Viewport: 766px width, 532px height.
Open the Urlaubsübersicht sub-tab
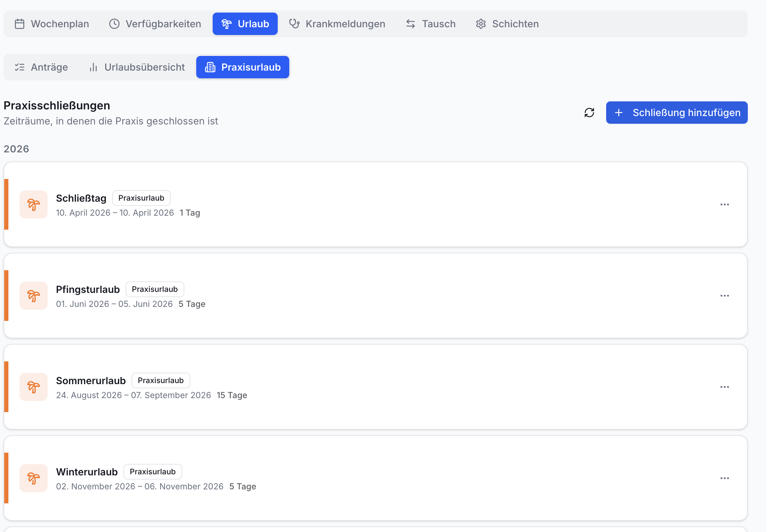click(x=137, y=67)
